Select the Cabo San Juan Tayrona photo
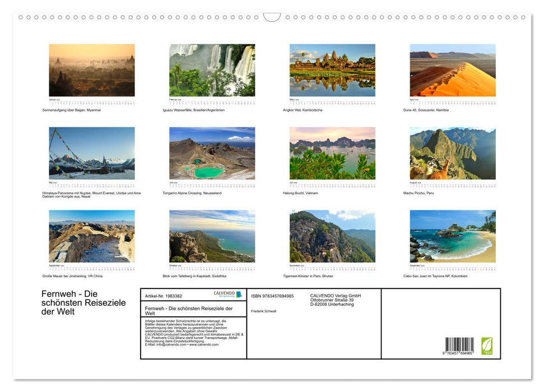Viewport: 544px width, 392px height. (x=453, y=235)
